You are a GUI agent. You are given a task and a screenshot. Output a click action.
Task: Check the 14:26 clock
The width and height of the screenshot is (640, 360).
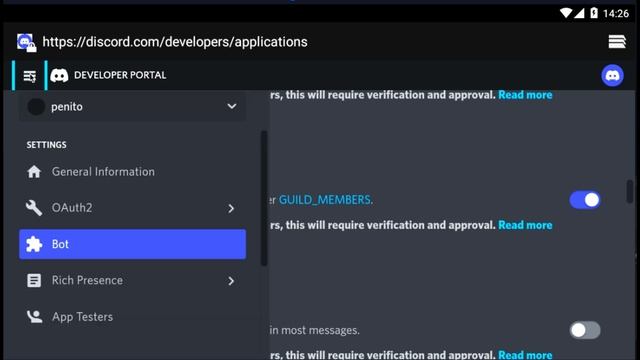tap(616, 13)
